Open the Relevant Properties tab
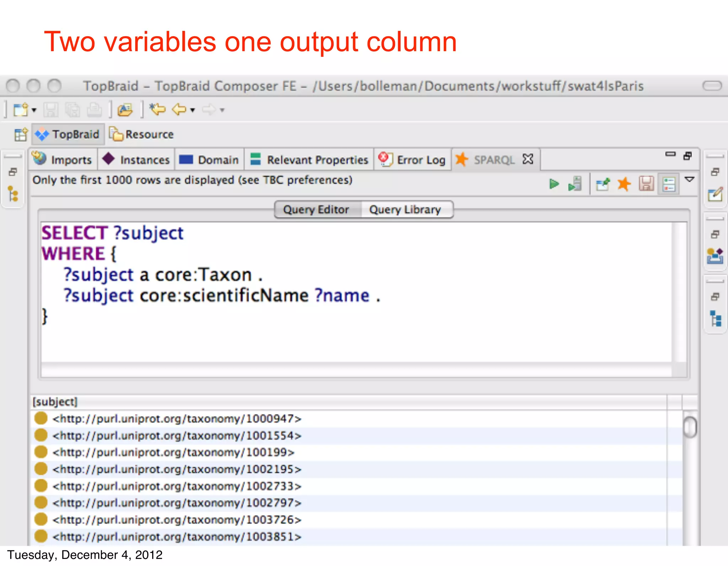Viewport: 728px width, 566px height. point(309,160)
